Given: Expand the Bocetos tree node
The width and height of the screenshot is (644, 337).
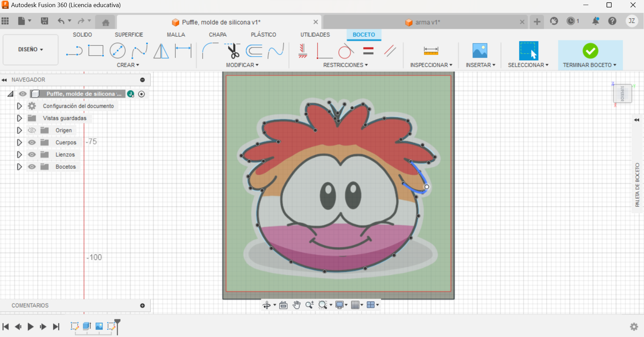Looking at the screenshot, I should click(19, 167).
